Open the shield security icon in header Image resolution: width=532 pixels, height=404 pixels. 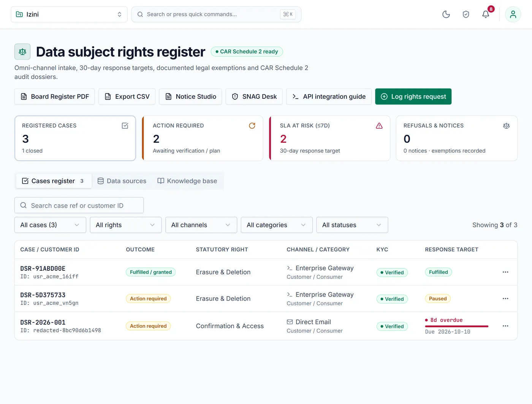466,14
